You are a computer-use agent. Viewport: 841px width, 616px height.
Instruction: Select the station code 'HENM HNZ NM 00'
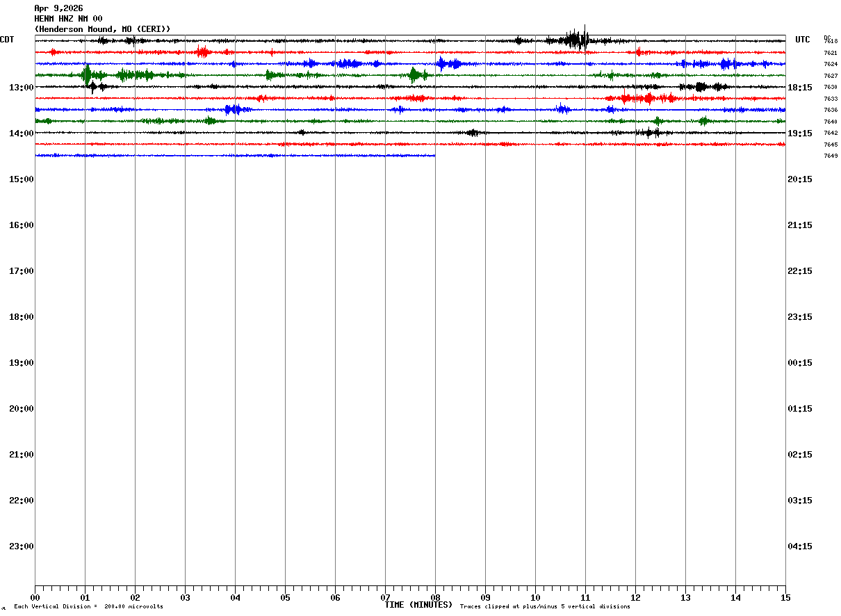pyautogui.click(x=68, y=19)
